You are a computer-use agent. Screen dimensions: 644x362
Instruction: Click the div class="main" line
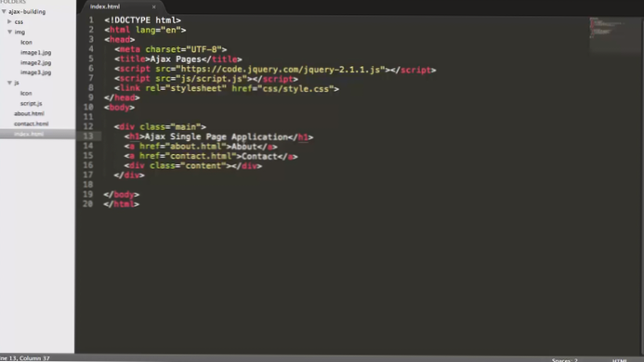coord(160,127)
